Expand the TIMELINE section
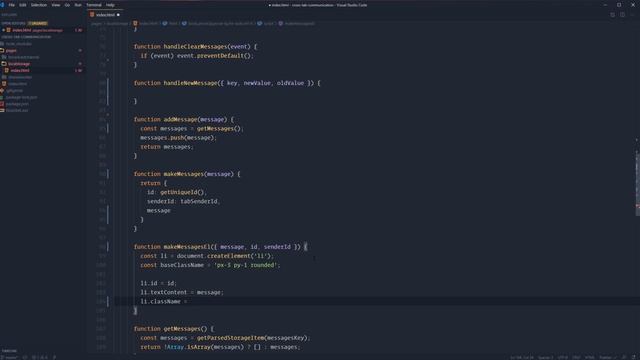The height and width of the screenshot is (360, 640). 9,351
